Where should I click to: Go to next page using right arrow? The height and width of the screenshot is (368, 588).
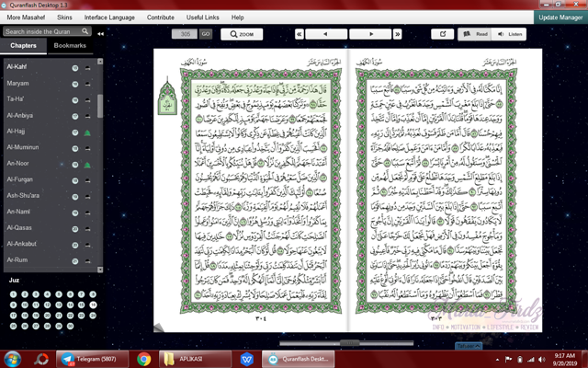(x=370, y=34)
